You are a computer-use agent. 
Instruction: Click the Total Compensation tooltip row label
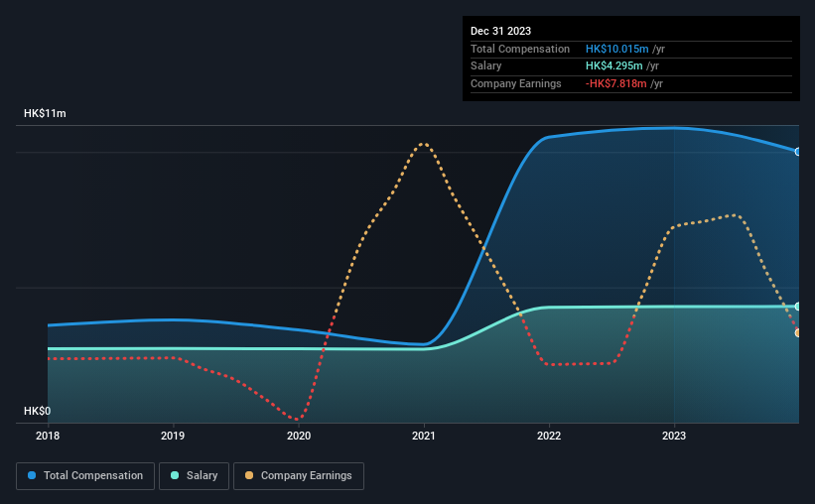pos(520,49)
